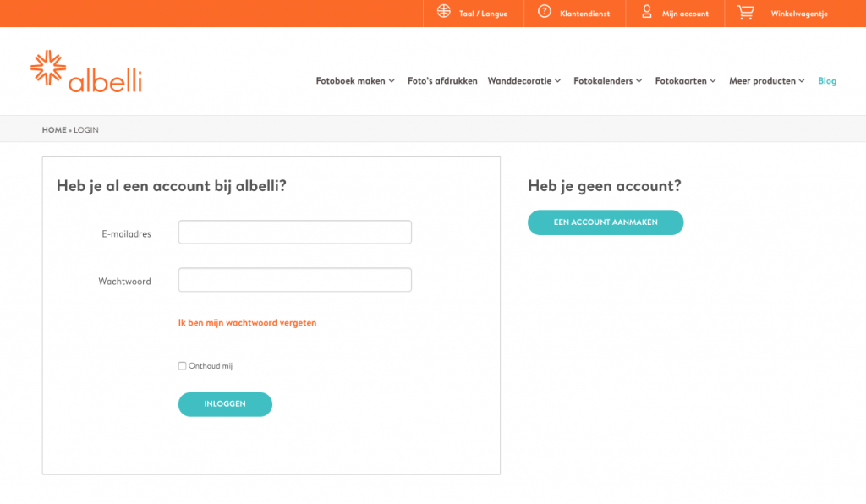866x504 pixels.
Task: Click the albelli logo
Action: click(x=86, y=71)
